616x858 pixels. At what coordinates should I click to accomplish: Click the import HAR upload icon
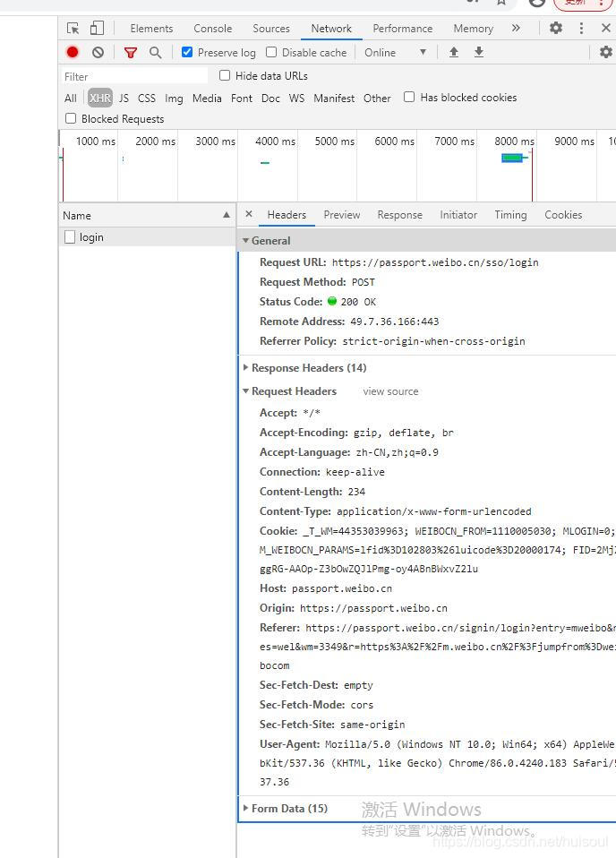(454, 53)
